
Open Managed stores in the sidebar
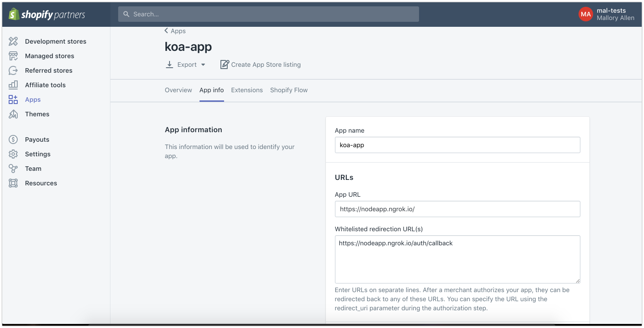pyautogui.click(x=50, y=56)
